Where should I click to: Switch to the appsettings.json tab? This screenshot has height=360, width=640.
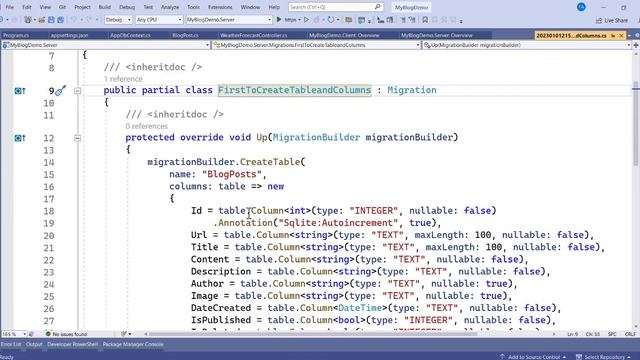tap(69, 36)
